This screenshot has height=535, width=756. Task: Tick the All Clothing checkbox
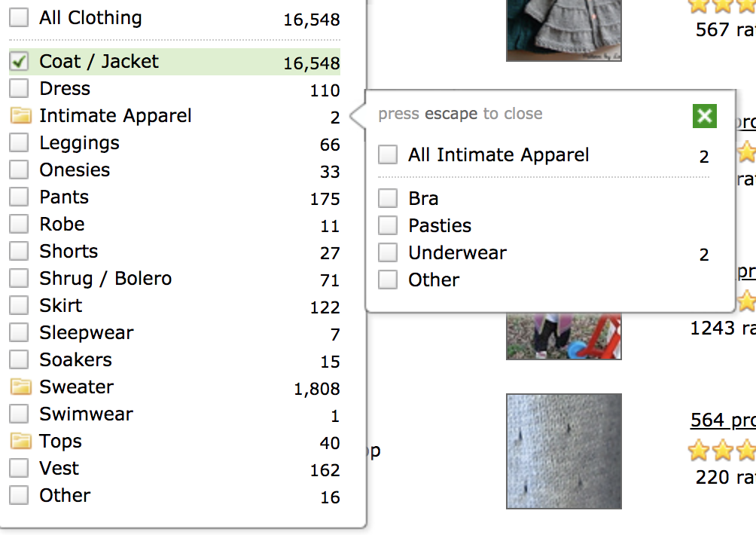click(19, 17)
